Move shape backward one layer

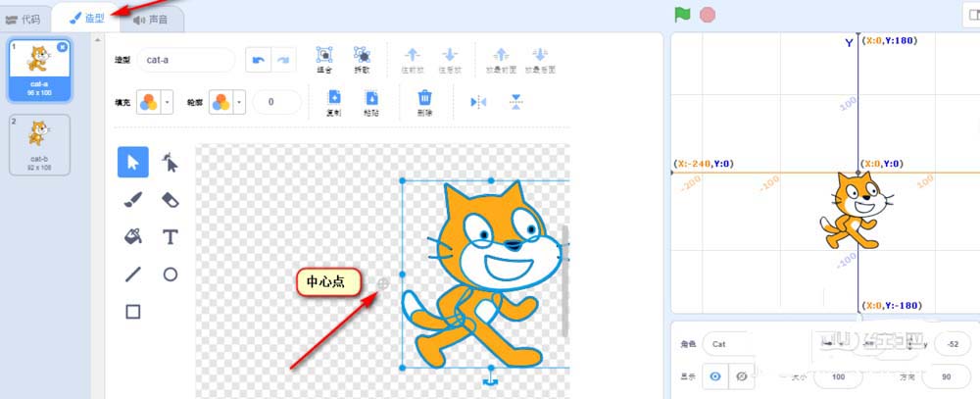point(450,60)
